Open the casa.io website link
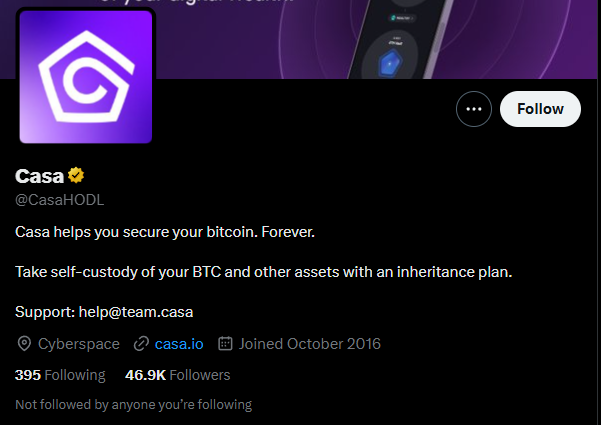The height and width of the screenshot is (425, 601). [x=179, y=344]
